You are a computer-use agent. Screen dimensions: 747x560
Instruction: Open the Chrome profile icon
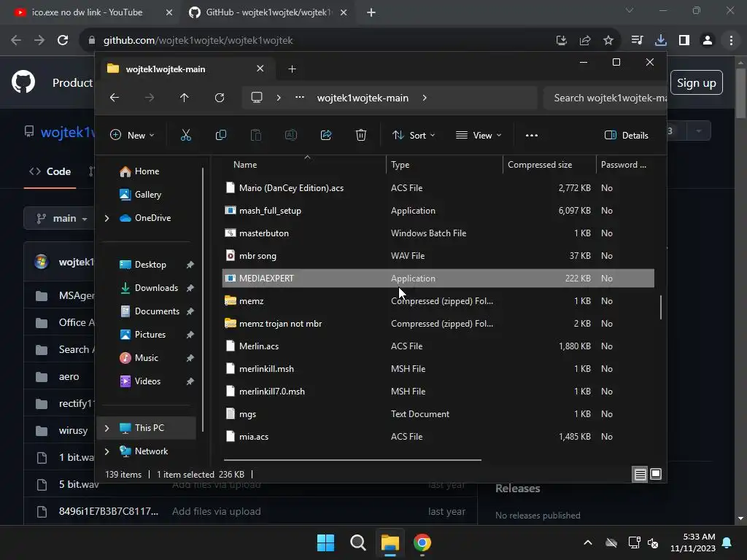(x=708, y=41)
